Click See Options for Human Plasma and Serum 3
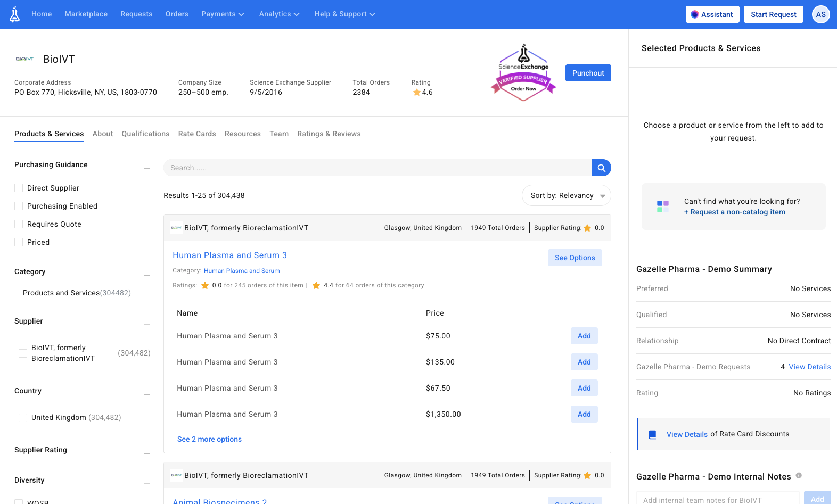Image resolution: width=837 pixels, height=504 pixels. 575,258
